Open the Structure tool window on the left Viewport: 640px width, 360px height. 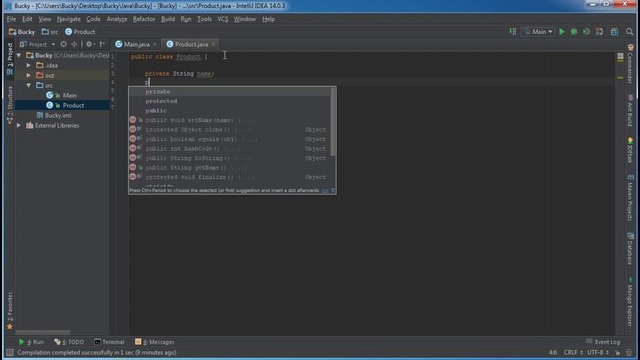pyautogui.click(x=10, y=104)
